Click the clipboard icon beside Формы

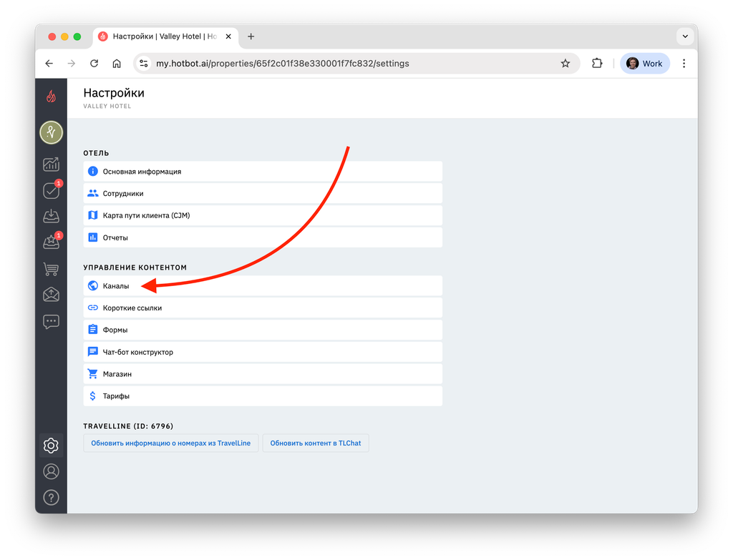92,330
